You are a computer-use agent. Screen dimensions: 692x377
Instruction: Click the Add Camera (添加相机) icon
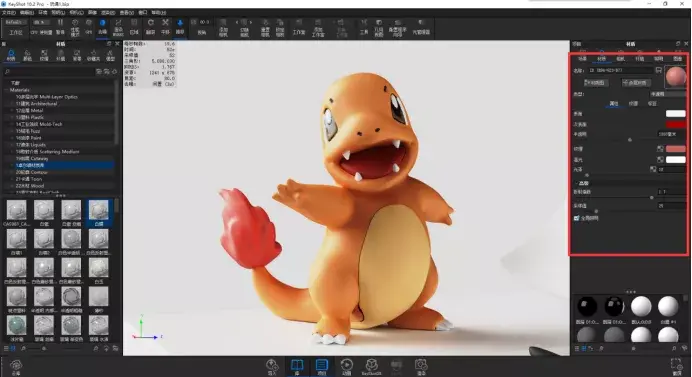[223, 27]
